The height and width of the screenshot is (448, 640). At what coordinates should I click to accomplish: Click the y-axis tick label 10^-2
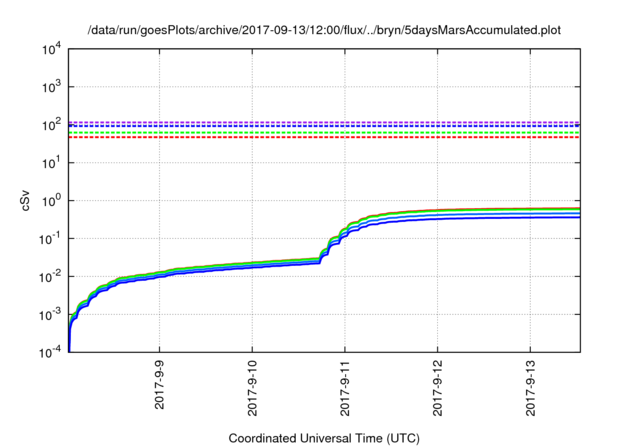click(x=50, y=277)
